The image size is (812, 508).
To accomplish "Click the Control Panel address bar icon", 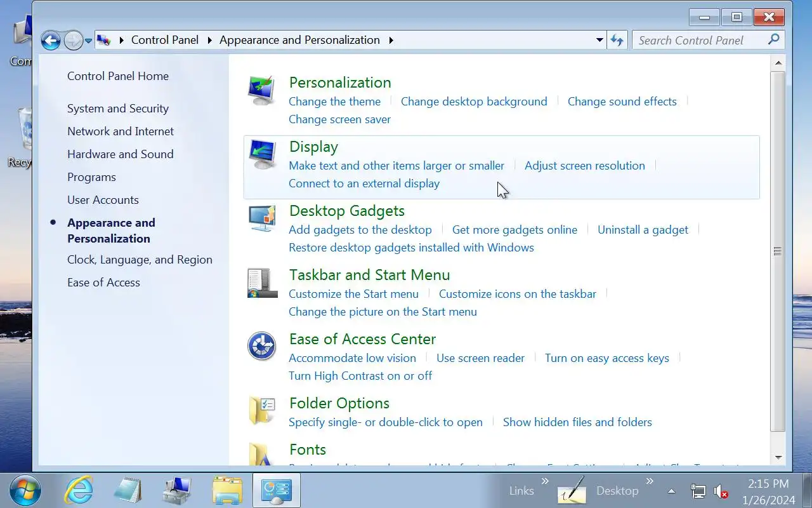I will 103,40.
